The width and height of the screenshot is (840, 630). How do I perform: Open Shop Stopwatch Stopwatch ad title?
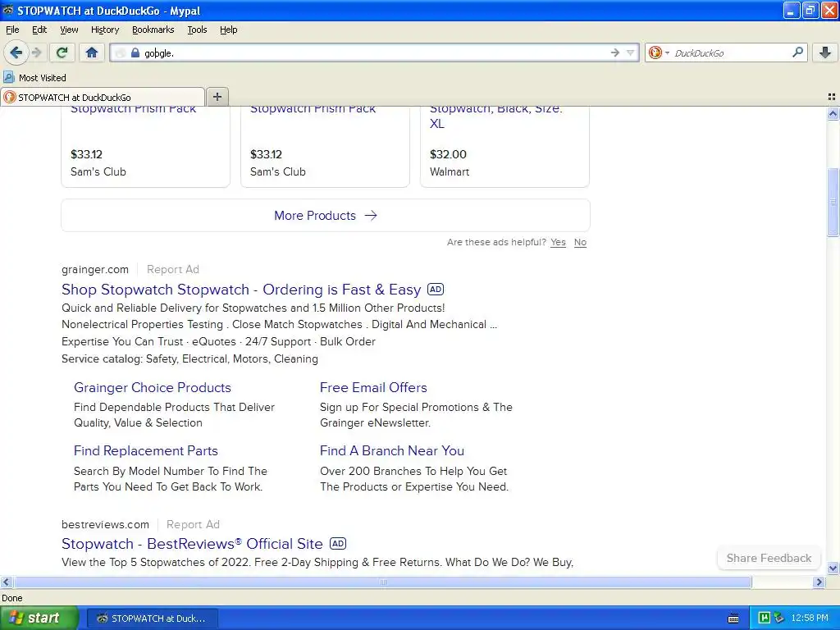241,290
